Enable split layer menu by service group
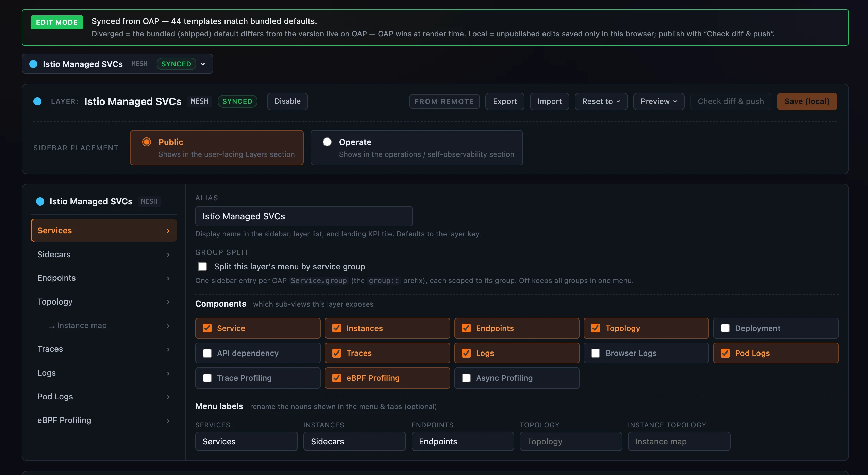This screenshot has height=475, width=868. pos(202,266)
